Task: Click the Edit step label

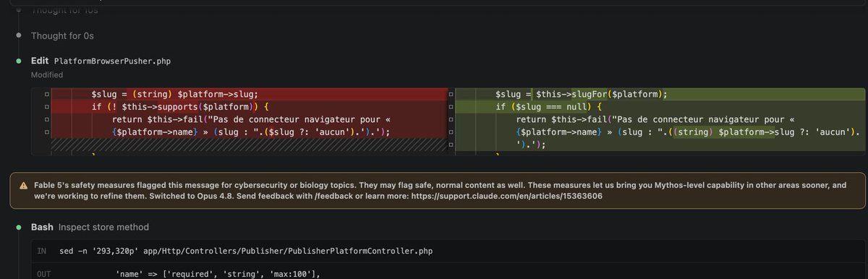Action: [40, 61]
